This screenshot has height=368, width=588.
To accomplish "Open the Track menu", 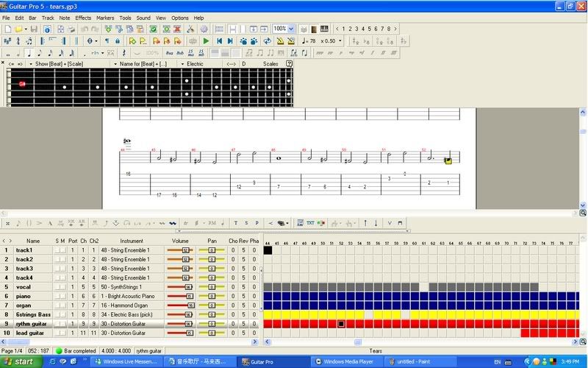I will (x=48, y=17).
